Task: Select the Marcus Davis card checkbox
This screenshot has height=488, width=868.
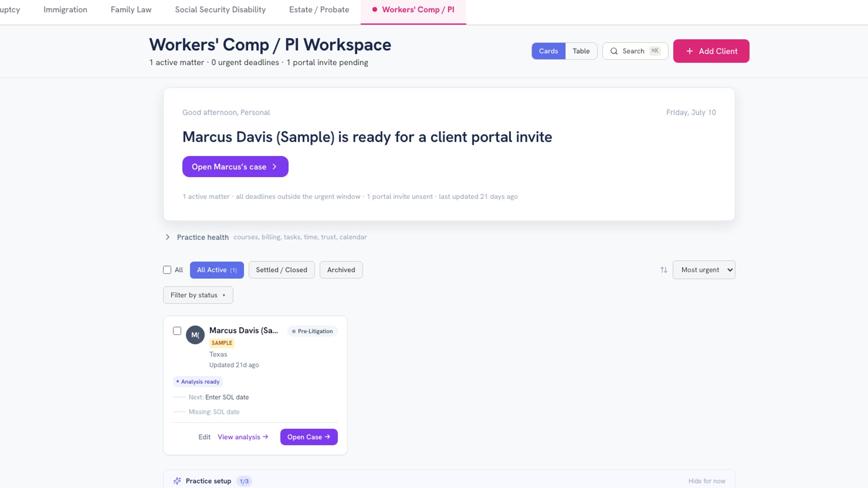Action: pyautogui.click(x=177, y=331)
